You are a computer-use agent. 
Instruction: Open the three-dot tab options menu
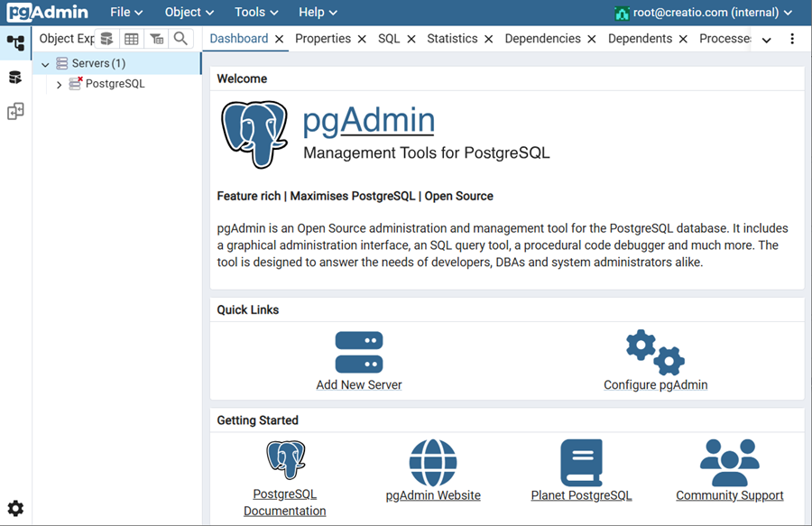[x=792, y=39]
